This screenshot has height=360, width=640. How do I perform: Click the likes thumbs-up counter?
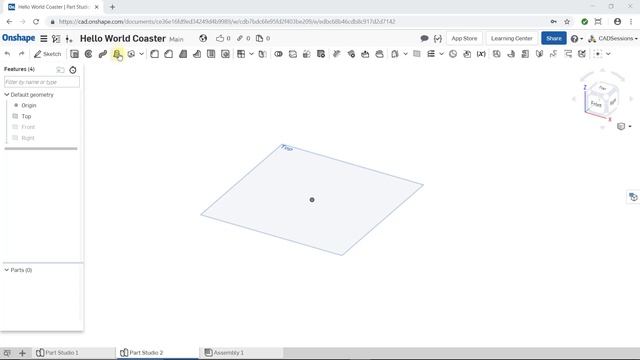click(x=223, y=38)
